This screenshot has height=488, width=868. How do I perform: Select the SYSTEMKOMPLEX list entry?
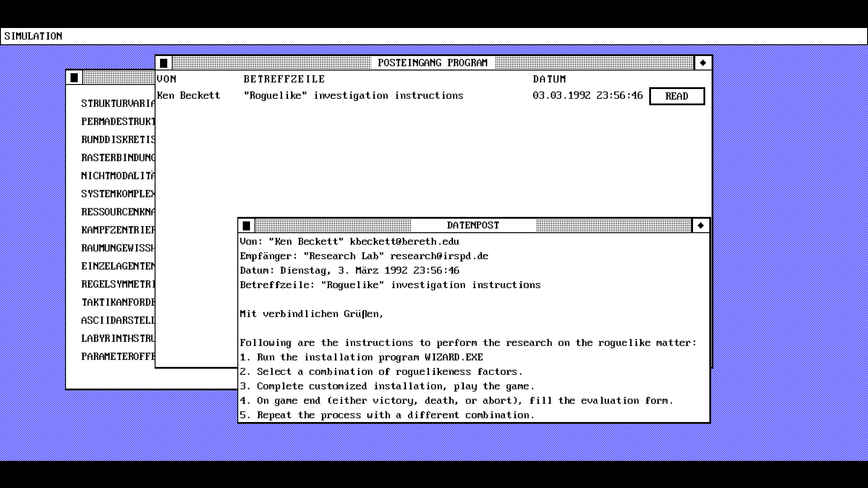click(118, 194)
